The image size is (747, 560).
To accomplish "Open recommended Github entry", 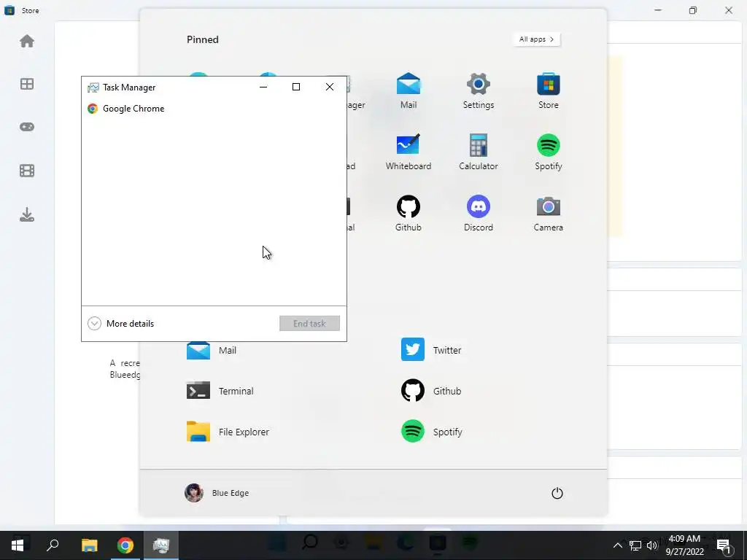I will click(431, 391).
